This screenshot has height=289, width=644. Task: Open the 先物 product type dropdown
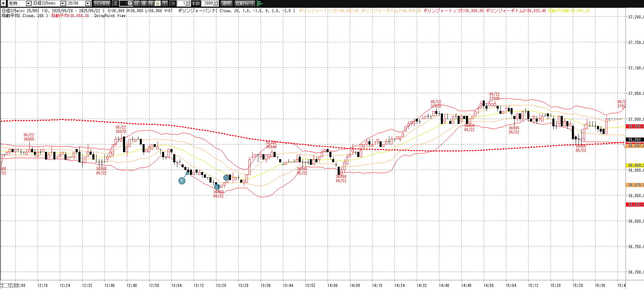point(29,3)
